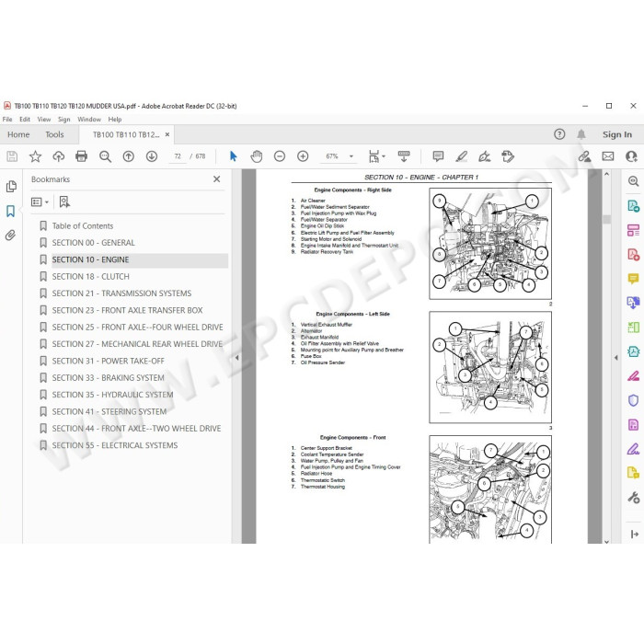
Task: Open the Help question mark icon
Action: pos(559,134)
